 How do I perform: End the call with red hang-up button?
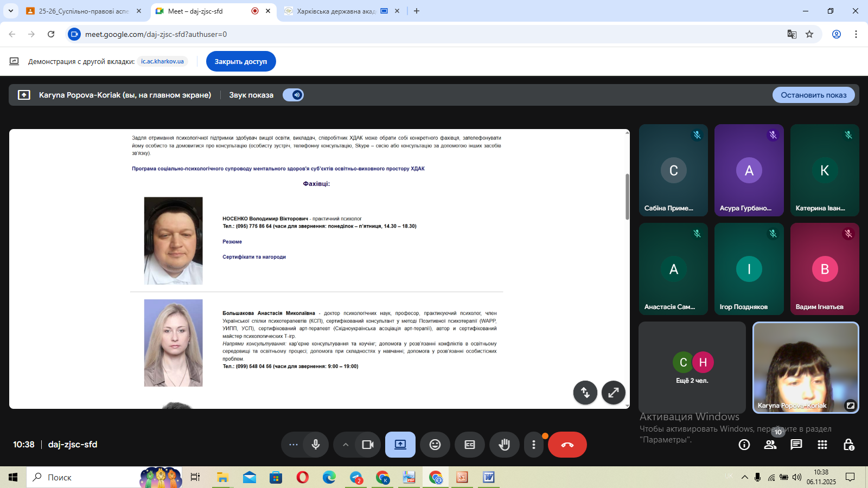click(567, 445)
